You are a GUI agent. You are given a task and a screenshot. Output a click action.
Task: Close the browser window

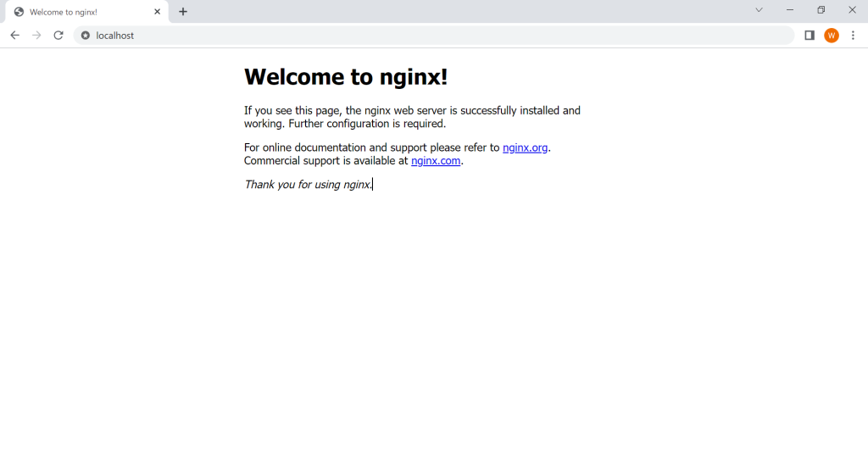pos(852,10)
